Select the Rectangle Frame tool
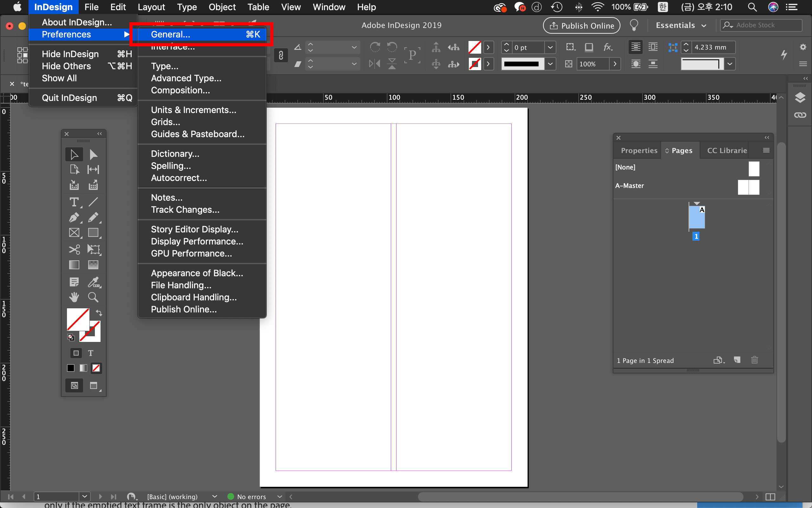This screenshot has height=508, width=812. pyautogui.click(x=74, y=233)
